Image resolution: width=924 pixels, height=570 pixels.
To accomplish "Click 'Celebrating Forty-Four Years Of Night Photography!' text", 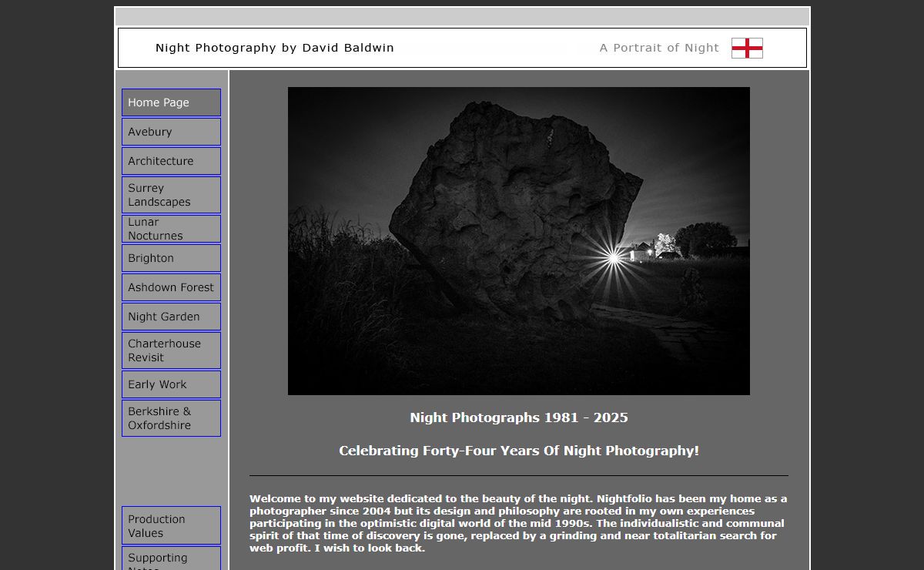I will pyautogui.click(x=519, y=451).
